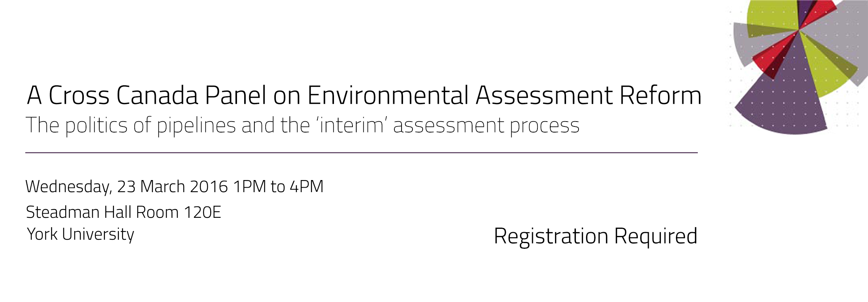
Task: Click the word 'pipelines' in the subtitle
Action: point(196,126)
